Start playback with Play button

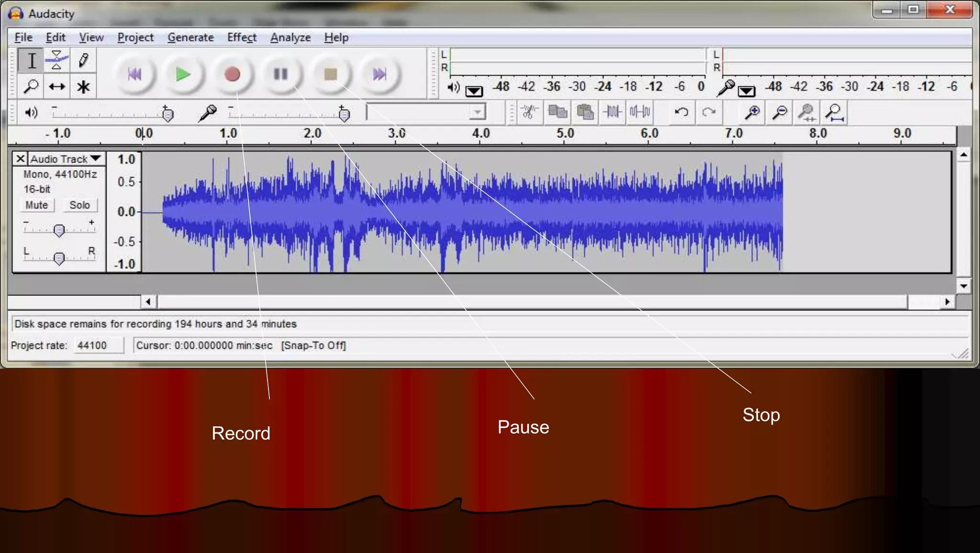[x=183, y=74]
